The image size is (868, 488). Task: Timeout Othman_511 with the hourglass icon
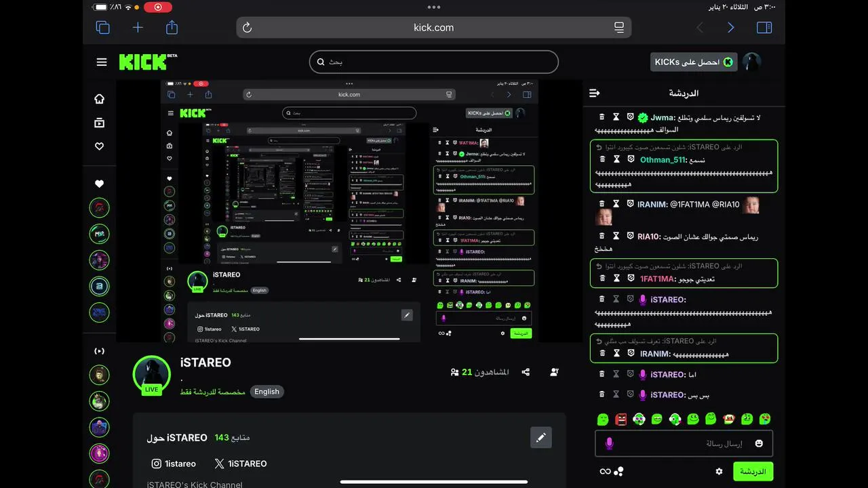616,159
